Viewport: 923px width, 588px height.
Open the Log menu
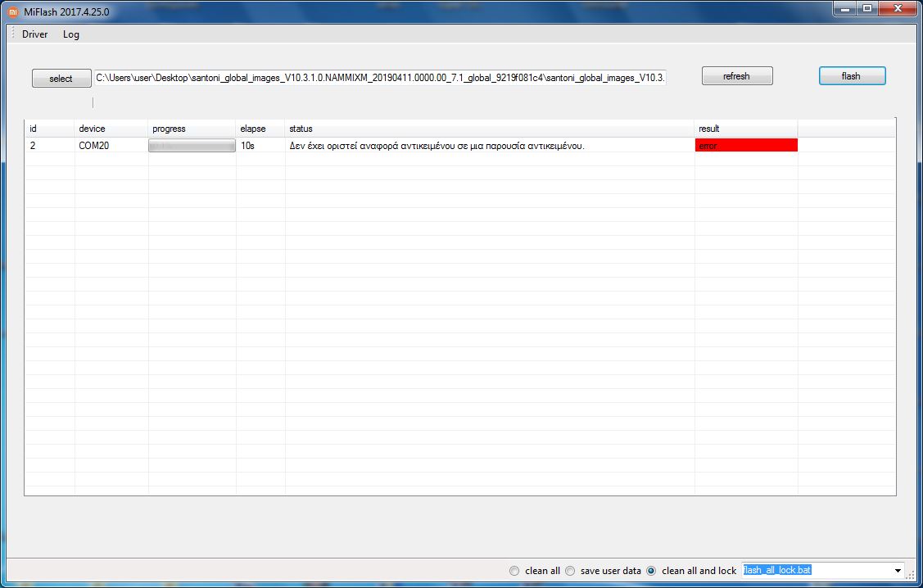pos(71,34)
